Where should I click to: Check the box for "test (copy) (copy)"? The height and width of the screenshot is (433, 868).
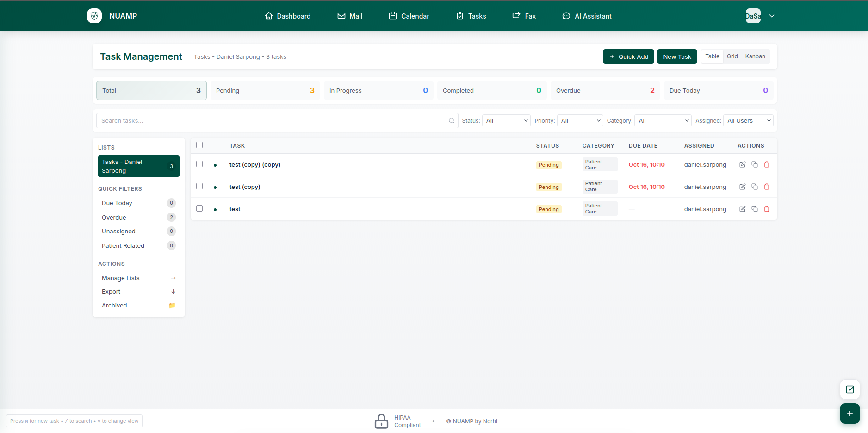point(199,164)
